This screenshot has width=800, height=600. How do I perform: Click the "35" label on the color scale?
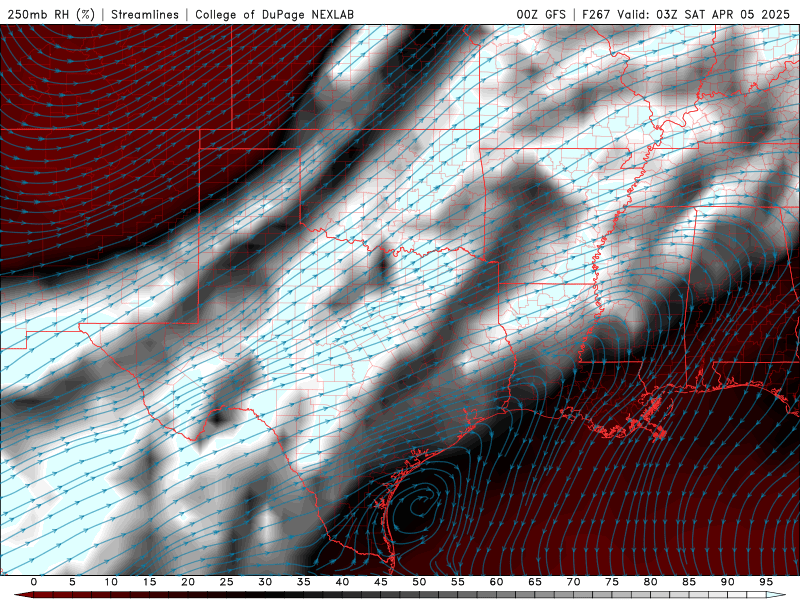pos(304,582)
